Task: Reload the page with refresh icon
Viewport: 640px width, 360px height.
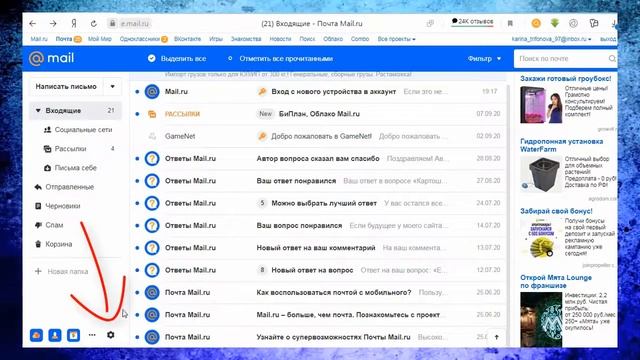Action: [x=93, y=24]
